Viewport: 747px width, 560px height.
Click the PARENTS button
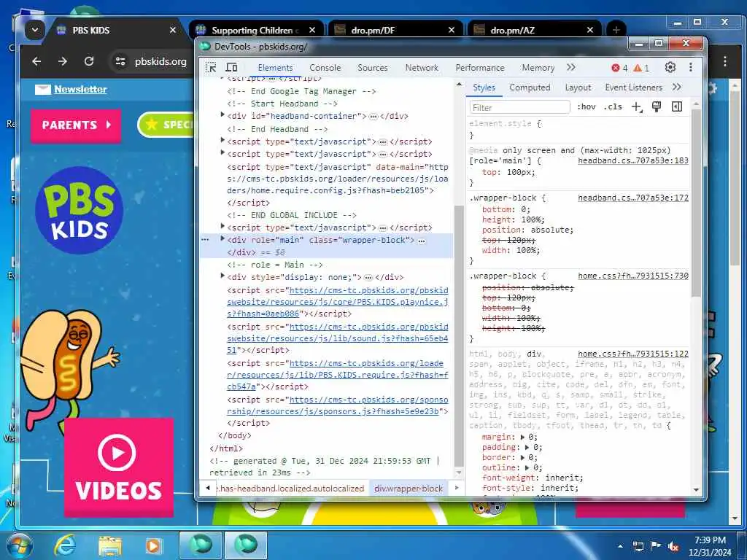pyautogui.click(x=76, y=125)
